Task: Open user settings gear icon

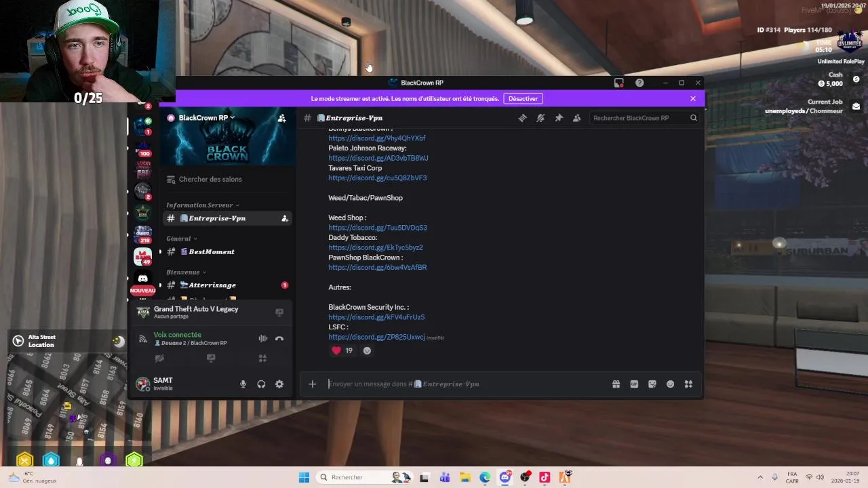Action: [279, 384]
